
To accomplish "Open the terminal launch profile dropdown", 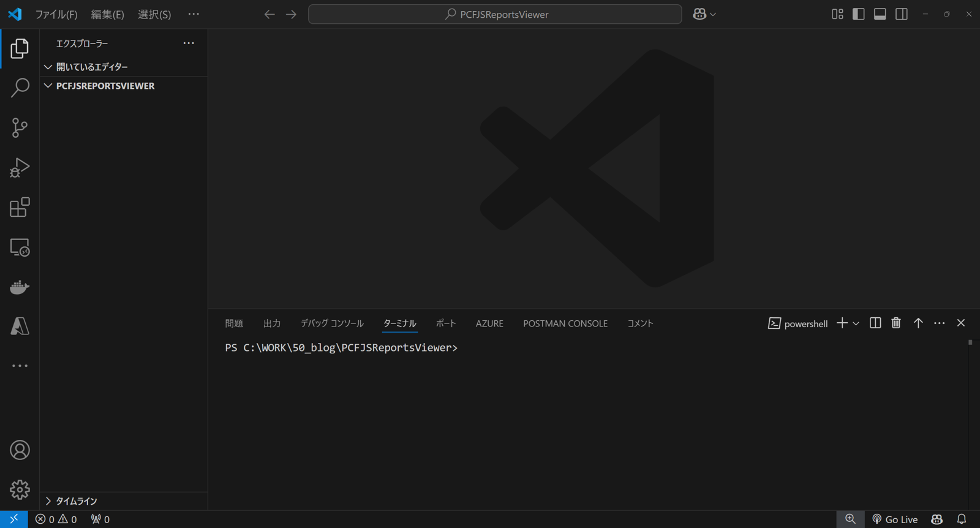I will tap(856, 323).
